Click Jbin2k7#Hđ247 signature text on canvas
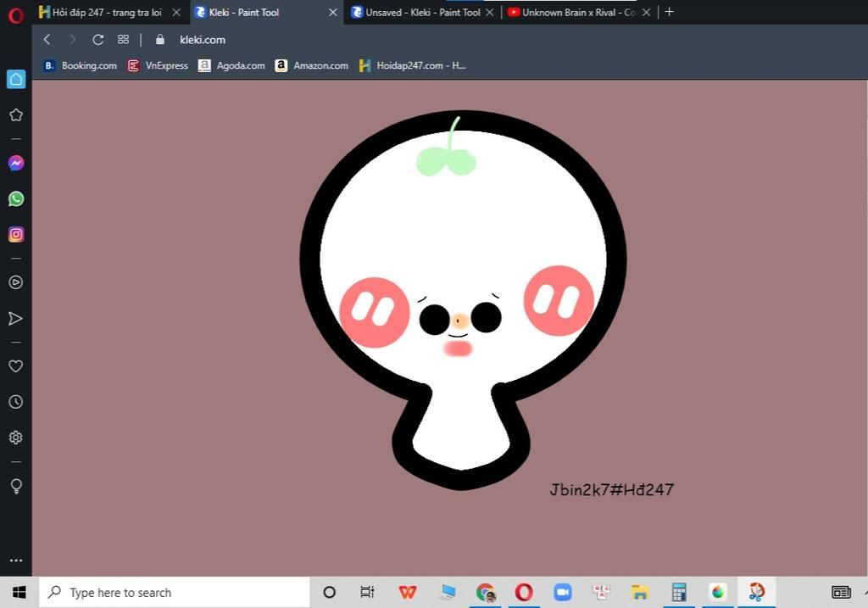Image resolution: width=868 pixels, height=608 pixels. point(611,489)
